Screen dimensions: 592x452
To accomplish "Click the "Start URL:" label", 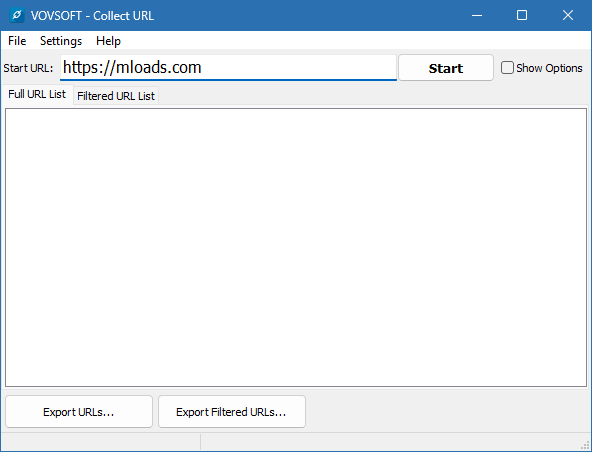I will click(x=28, y=68).
